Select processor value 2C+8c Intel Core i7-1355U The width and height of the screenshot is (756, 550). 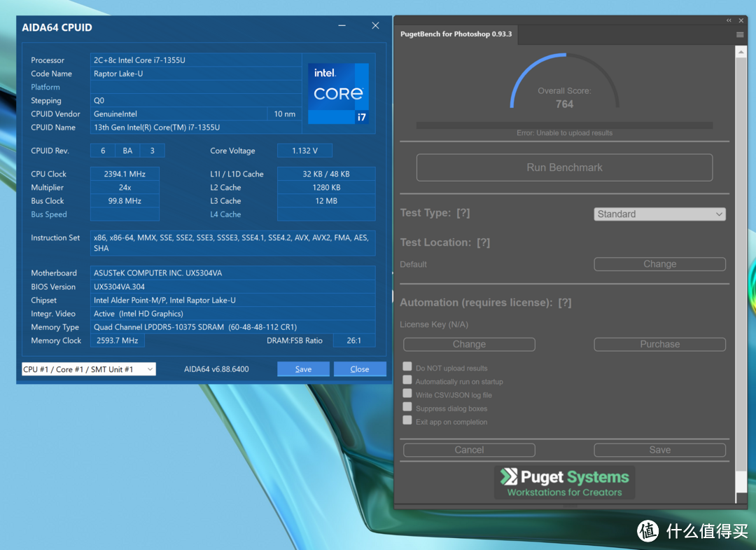click(196, 60)
